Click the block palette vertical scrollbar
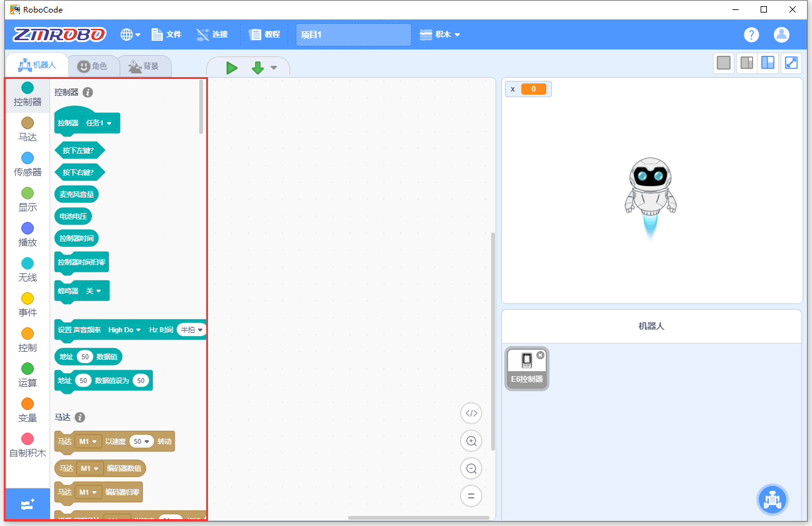 pyautogui.click(x=201, y=107)
